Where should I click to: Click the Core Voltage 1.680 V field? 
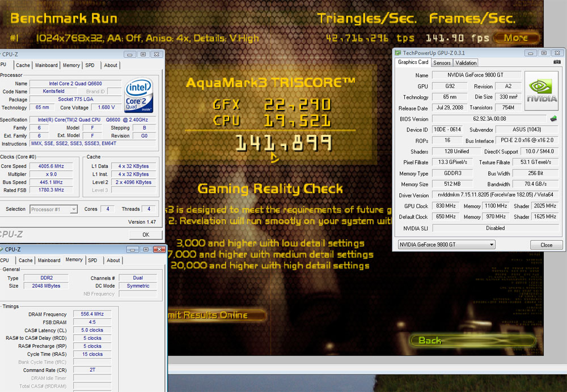coord(106,107)
